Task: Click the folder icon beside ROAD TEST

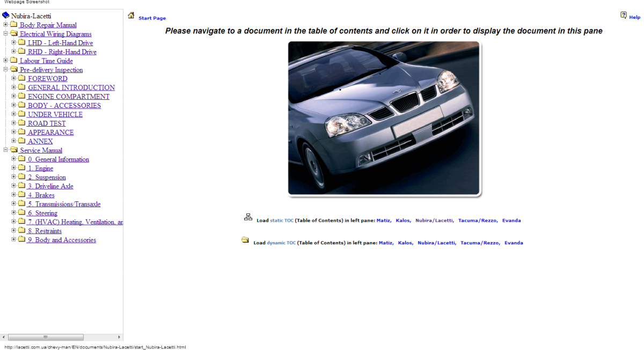Action: coord(22,123)
